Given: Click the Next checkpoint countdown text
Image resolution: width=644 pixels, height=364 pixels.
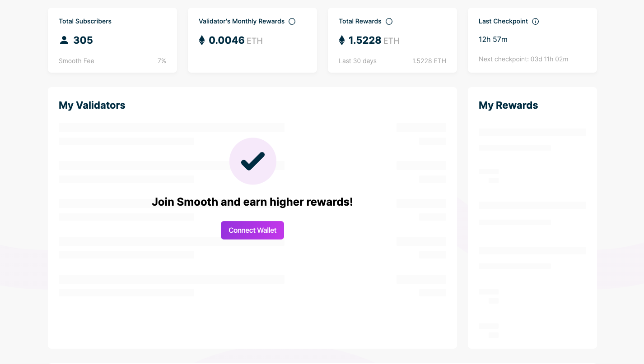Looking at the screenshot, I should click(x=523, y=59).
